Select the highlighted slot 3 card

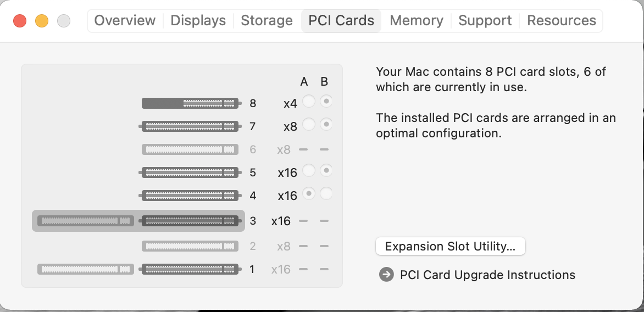[138, 221]
